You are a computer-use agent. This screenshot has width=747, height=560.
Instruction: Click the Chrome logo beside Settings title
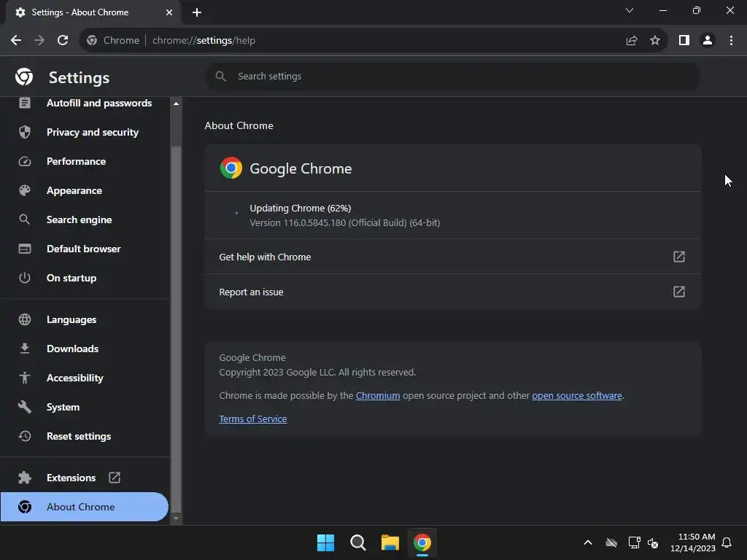coord(24,77)
